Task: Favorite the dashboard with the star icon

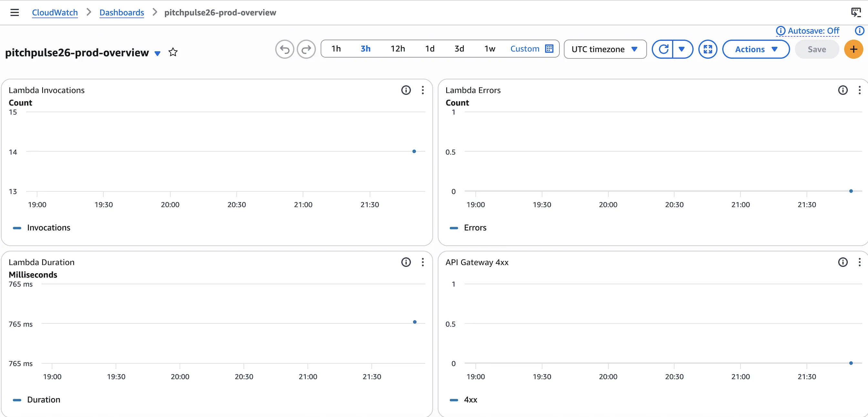Action: pyautogui.click(x=173, y=52)
